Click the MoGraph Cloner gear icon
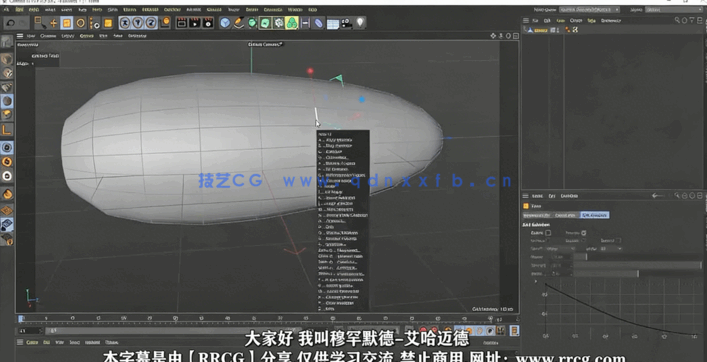This screenshot has width=707, height=362. [x=279, y=23]
